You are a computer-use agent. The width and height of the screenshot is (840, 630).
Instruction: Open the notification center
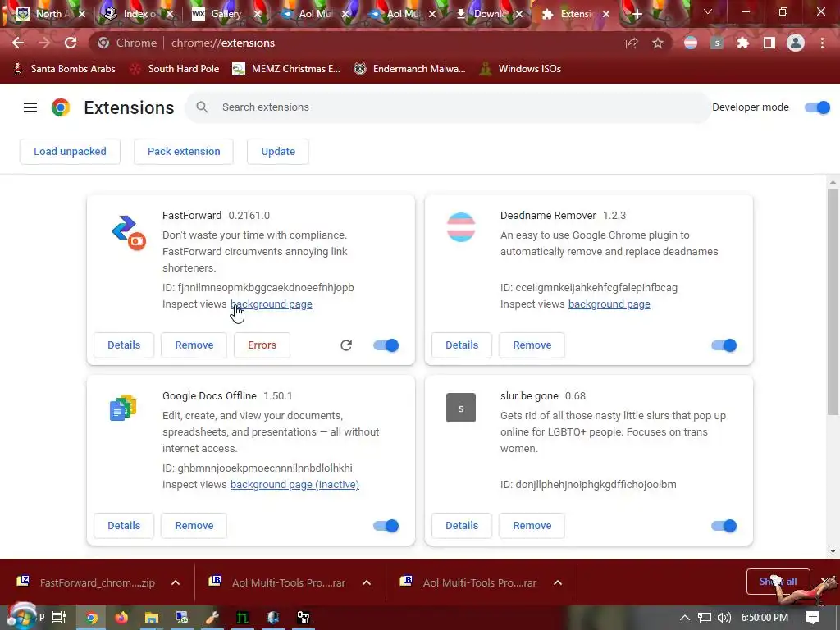813,618
